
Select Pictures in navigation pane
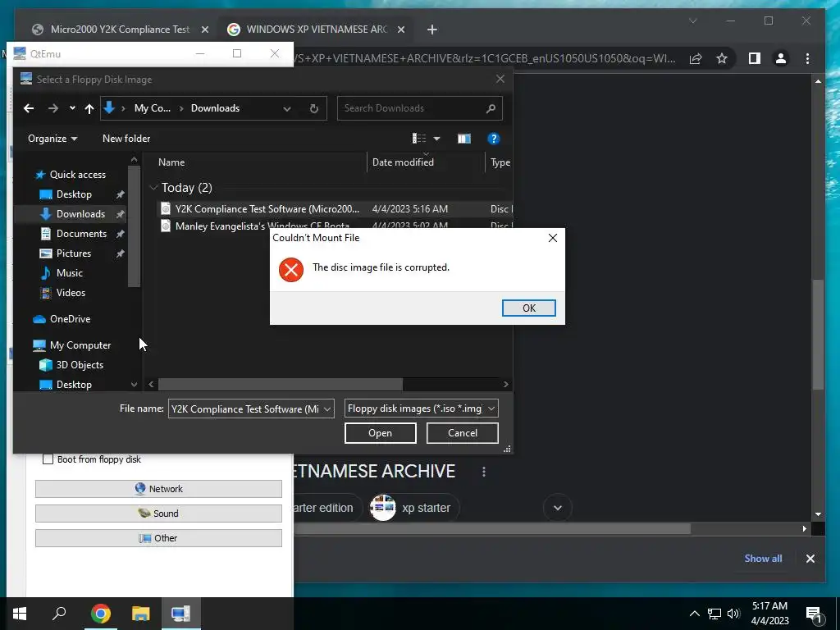click(73, 253)
